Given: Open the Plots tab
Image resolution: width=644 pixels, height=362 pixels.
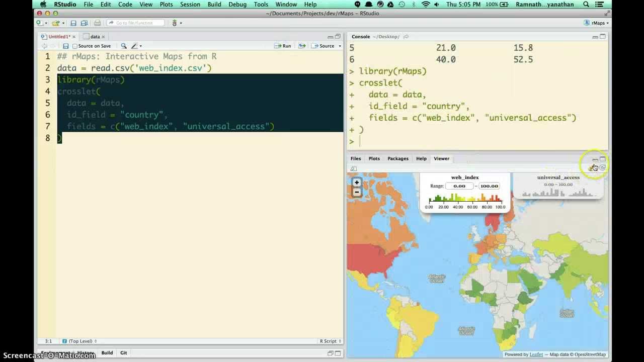Looking at the screenshot, I should tap(374, 159).
